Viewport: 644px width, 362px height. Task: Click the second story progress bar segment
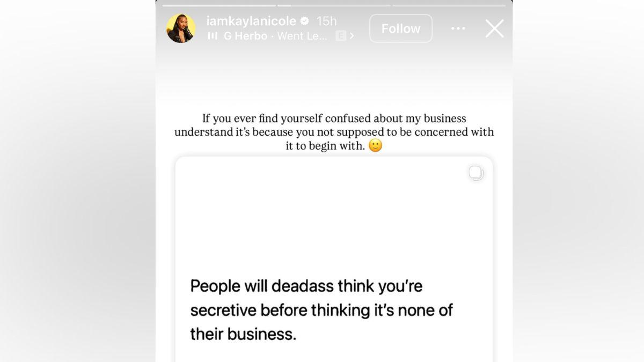coord(334,3)
